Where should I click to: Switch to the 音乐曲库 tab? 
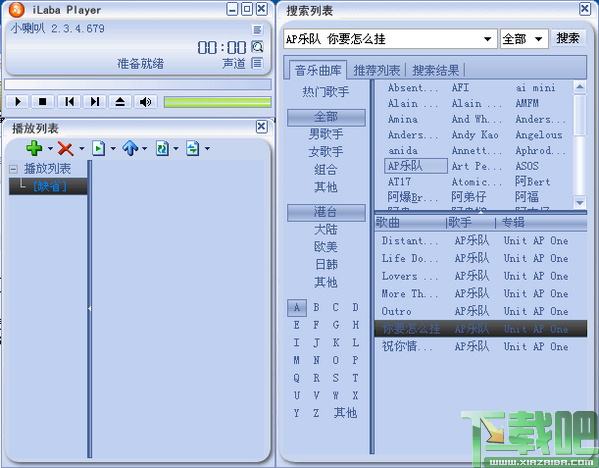[318, 70]
